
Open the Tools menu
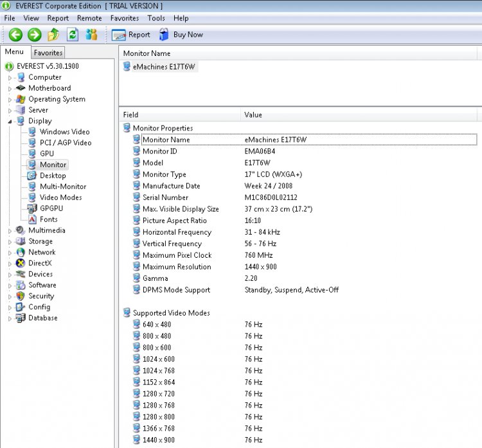(156, 18)
